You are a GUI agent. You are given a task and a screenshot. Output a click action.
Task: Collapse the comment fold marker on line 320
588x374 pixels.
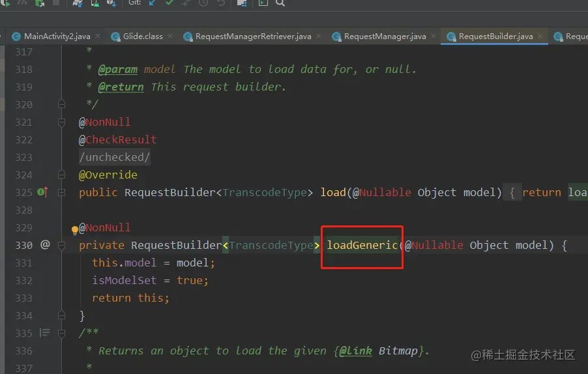click(x=62, y=104)
